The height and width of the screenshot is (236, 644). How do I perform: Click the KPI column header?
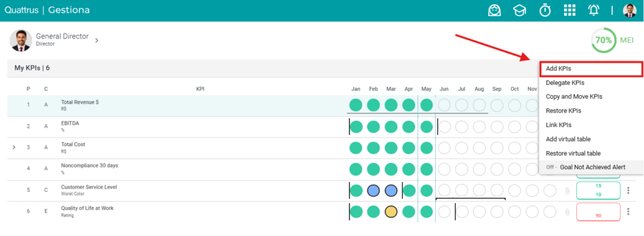click(x=201, y=89)
